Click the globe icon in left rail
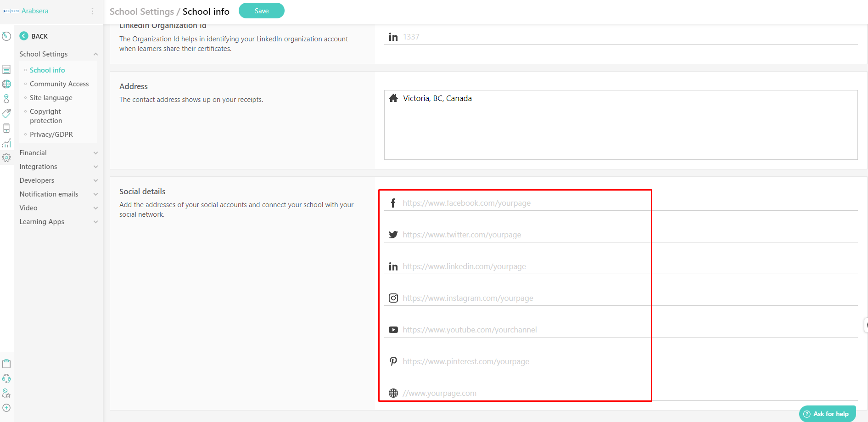868x422 pixels. point(6,84)
